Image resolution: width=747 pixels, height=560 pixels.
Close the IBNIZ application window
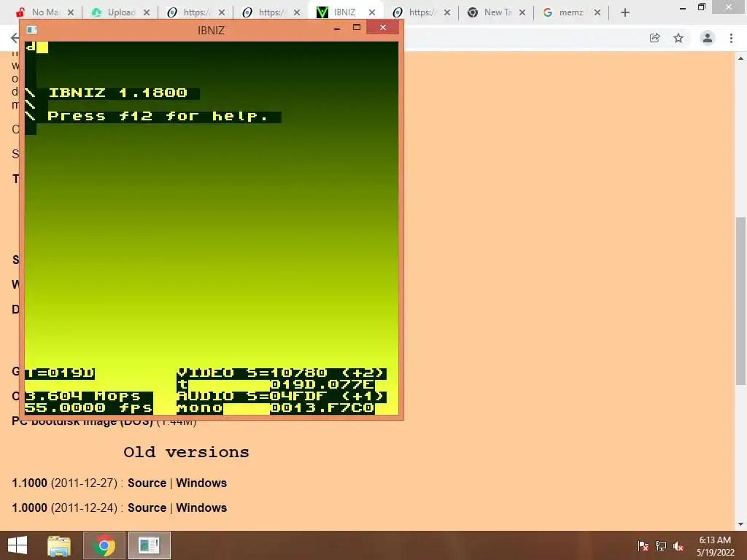click(x=382, y=28)
